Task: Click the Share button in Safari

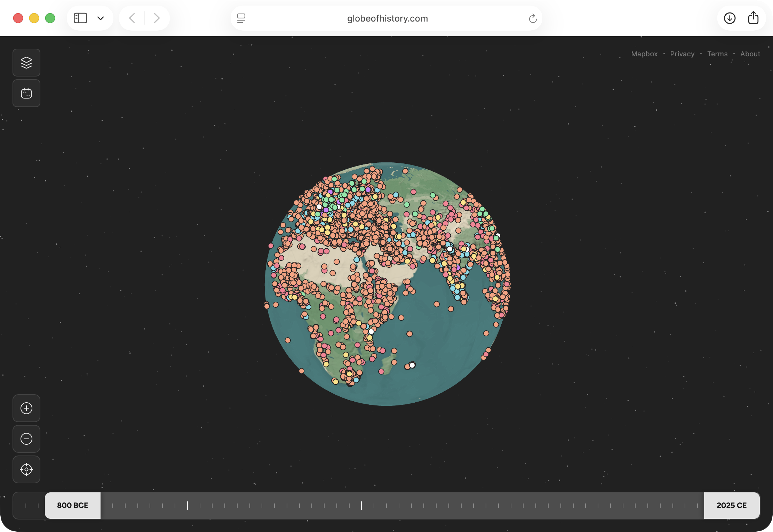Action: point(753,18)
